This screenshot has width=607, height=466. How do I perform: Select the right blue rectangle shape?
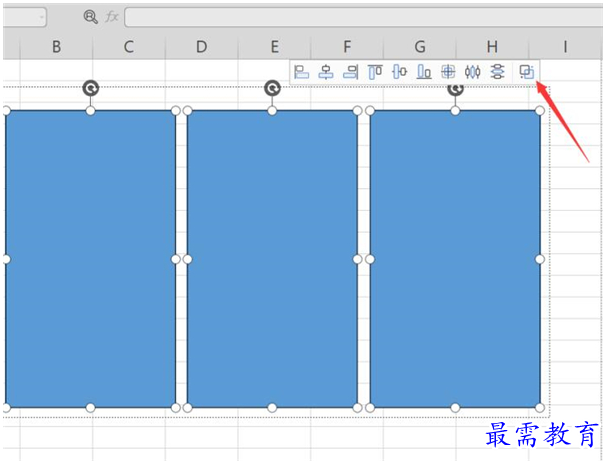pos(455,259)
